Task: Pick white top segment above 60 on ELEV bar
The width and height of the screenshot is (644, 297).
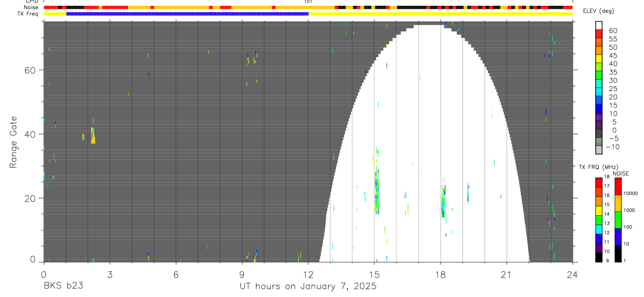Action: pos(598,26)
